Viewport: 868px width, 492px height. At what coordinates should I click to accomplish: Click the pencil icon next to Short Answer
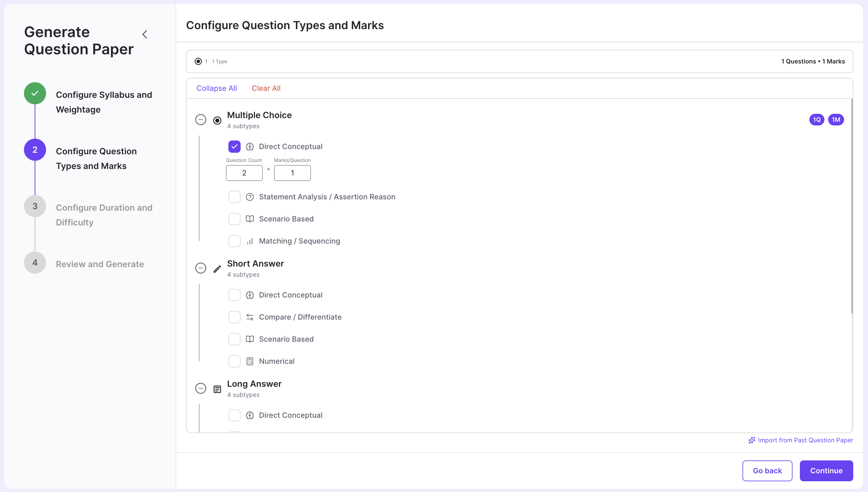point(217,269)
